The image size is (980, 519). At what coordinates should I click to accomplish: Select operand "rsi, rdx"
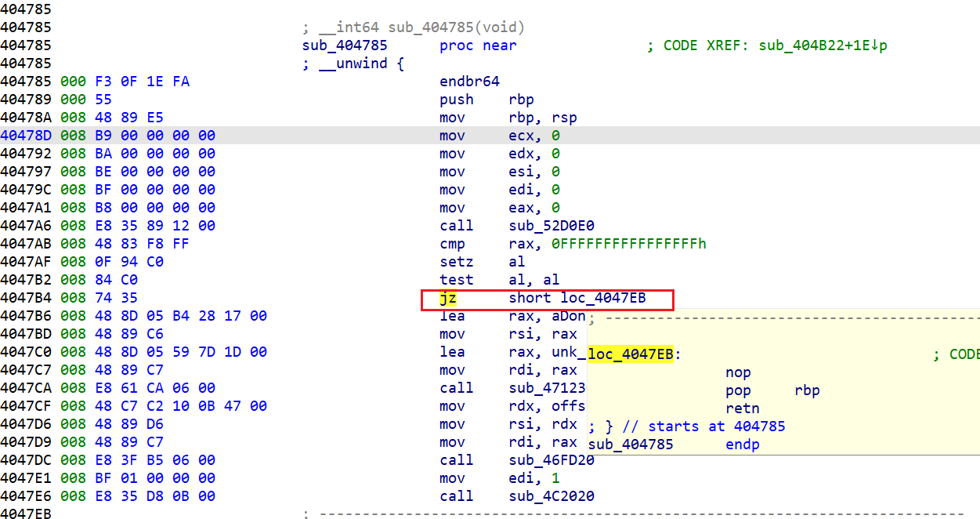[543, 424]
